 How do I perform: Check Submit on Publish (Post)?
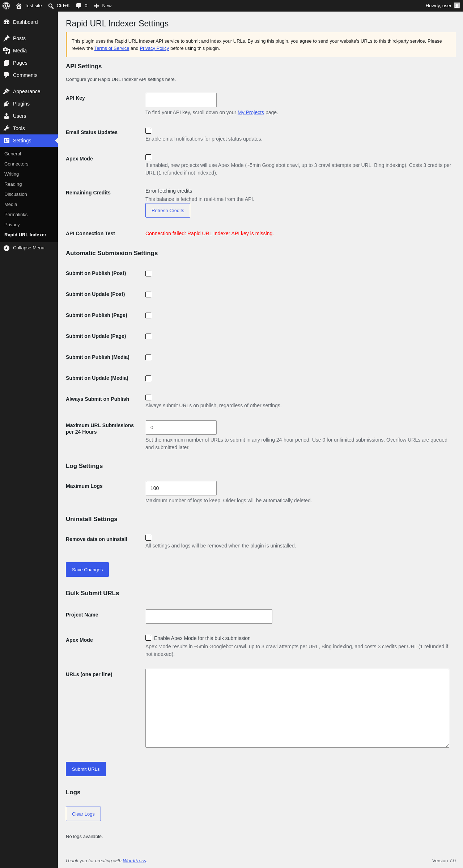(x=148, y=274)
